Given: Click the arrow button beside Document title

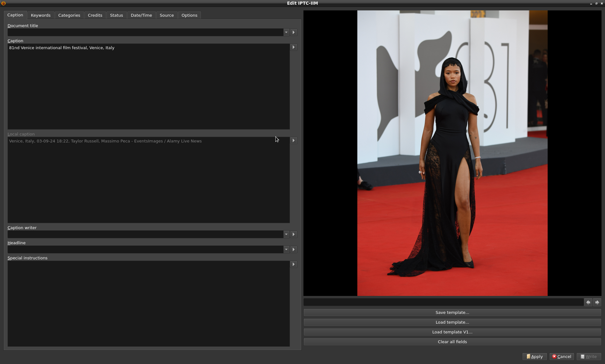Looking at the screenshot, I should tap(294, 32).
